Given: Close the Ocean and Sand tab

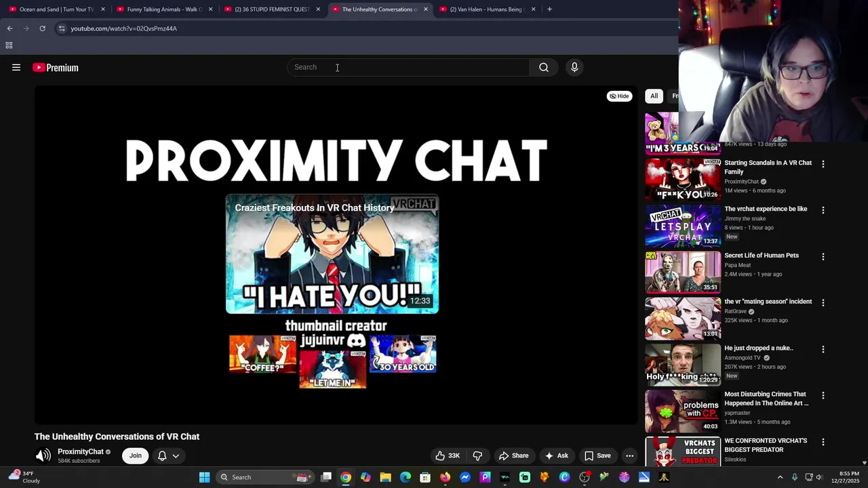Looking at the screenshot, I should tap(103, 9).
